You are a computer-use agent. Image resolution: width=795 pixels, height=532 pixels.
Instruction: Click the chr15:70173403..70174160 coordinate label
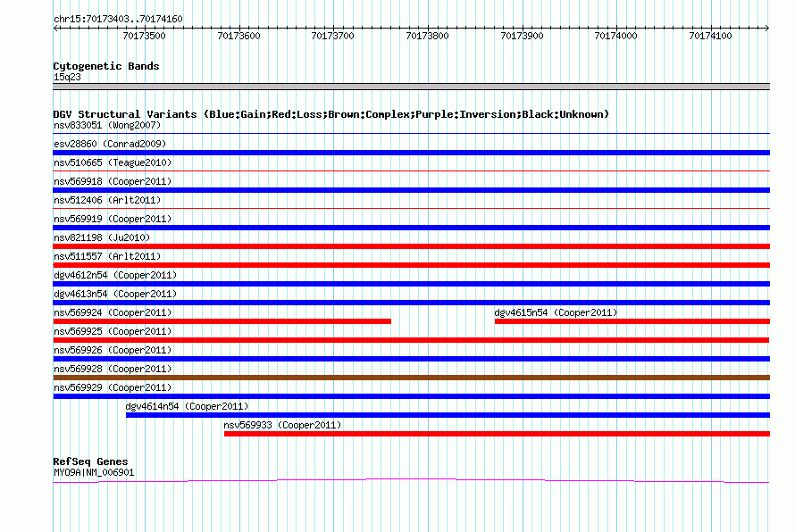[118, 20]
